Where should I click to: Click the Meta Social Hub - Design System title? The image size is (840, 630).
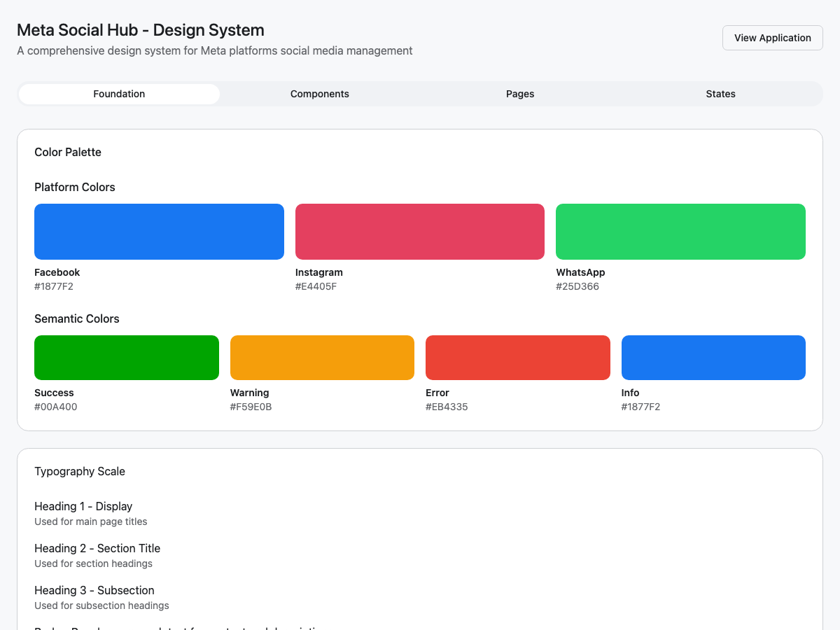click(x=141, y=30)
